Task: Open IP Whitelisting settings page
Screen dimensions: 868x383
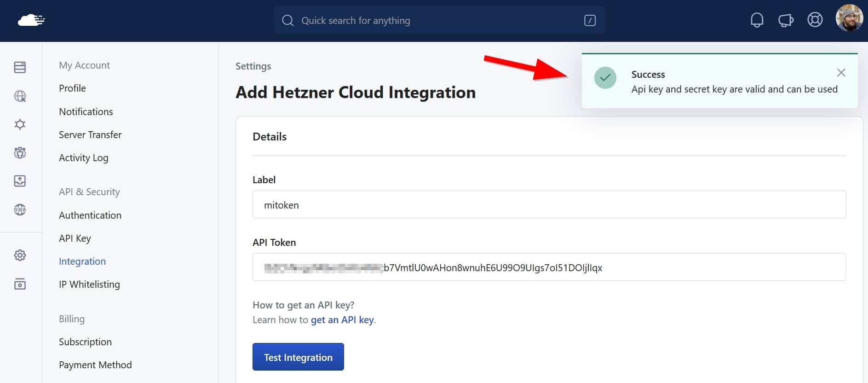Action: (89, 284)
